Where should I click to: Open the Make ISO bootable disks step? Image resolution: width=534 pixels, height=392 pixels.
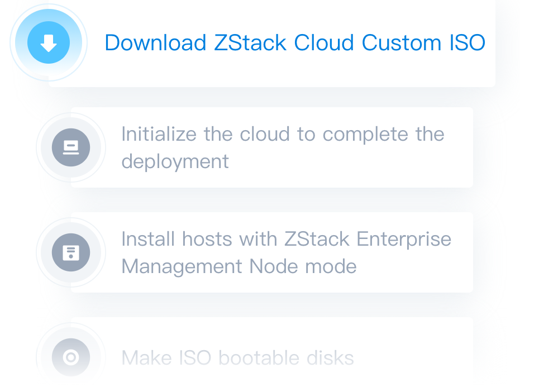238,358
